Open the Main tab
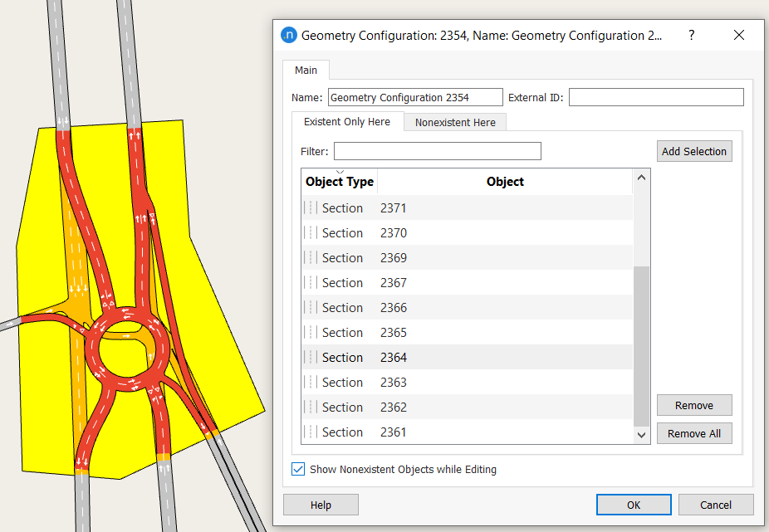 306,71
